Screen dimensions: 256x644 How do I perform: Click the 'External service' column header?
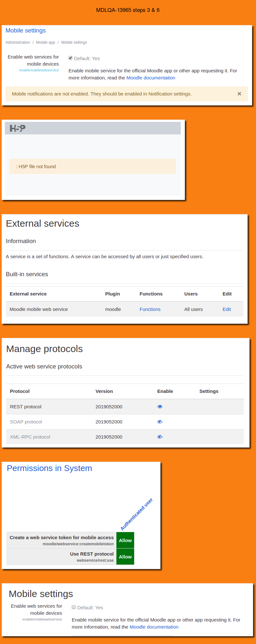pyautogui.click(x=28, y=294)
